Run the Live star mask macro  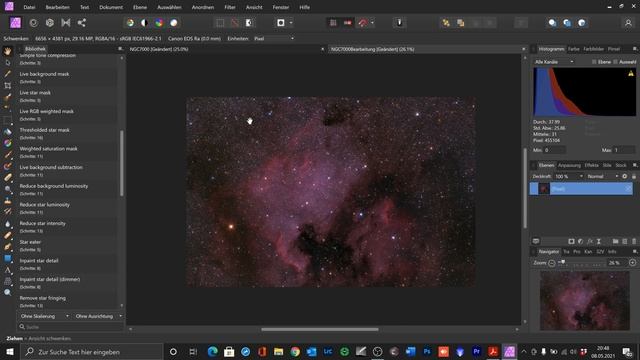click(67, 96)
